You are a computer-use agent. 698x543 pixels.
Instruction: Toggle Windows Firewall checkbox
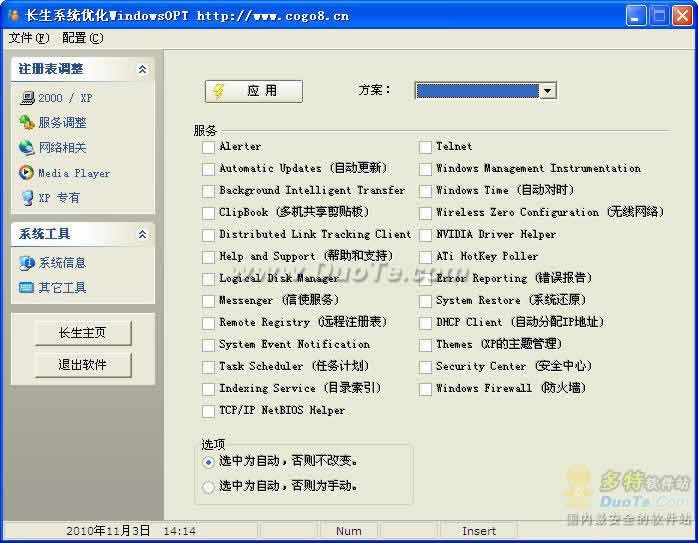[426, 389]
